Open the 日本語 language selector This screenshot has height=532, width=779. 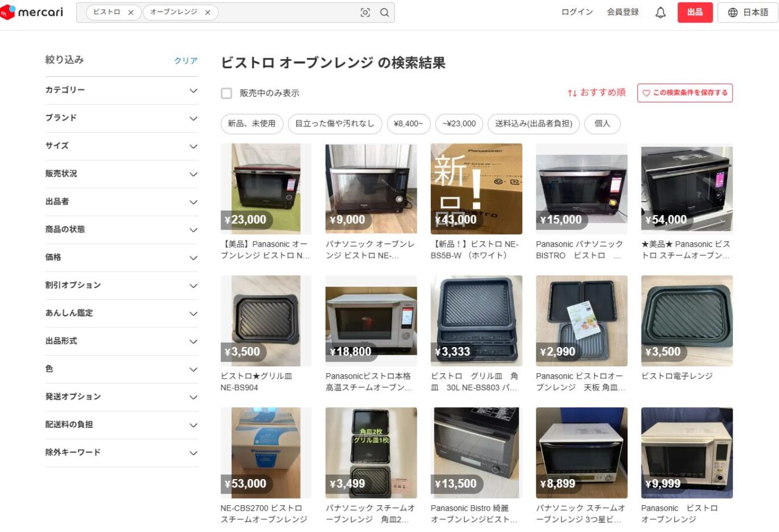click(748, 13)
